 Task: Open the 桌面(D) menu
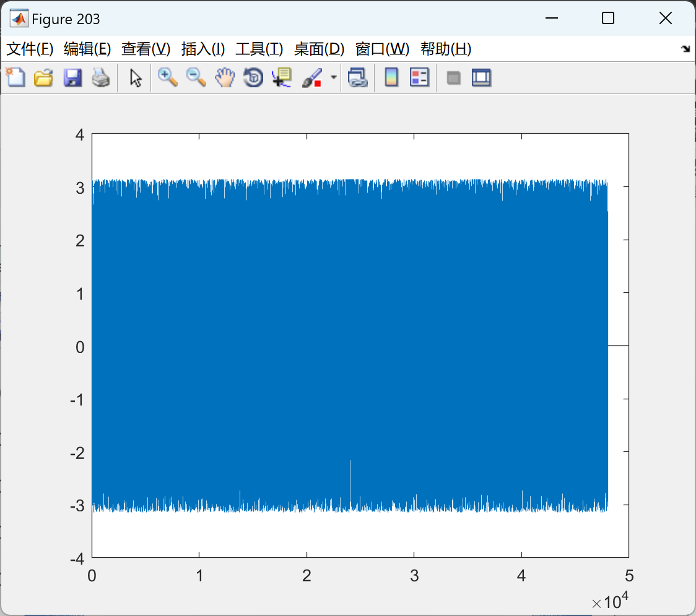pos(319,49)
